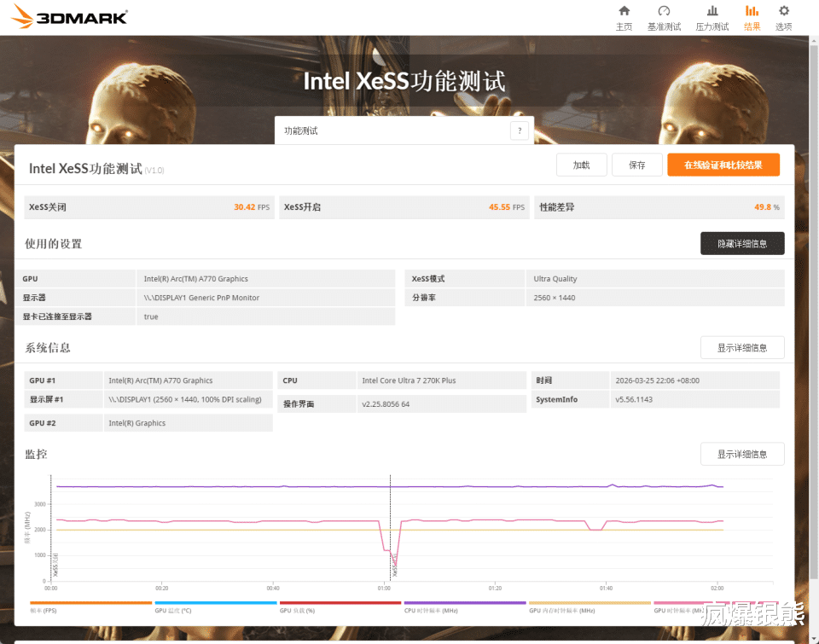Screen dimensions: 819x644
Task: Click the question mark help button
Action: [520, 131]
